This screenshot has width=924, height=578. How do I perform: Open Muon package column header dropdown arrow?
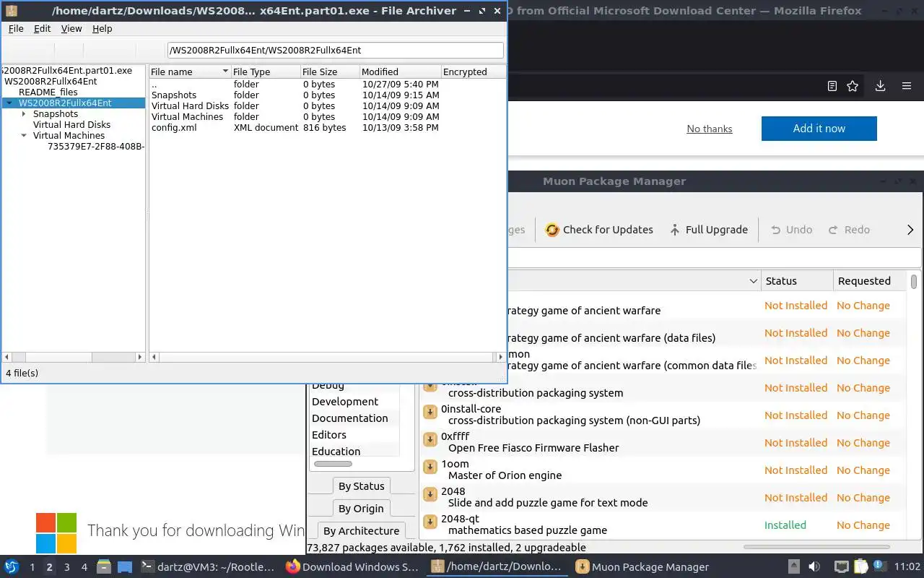click(753, 281)
